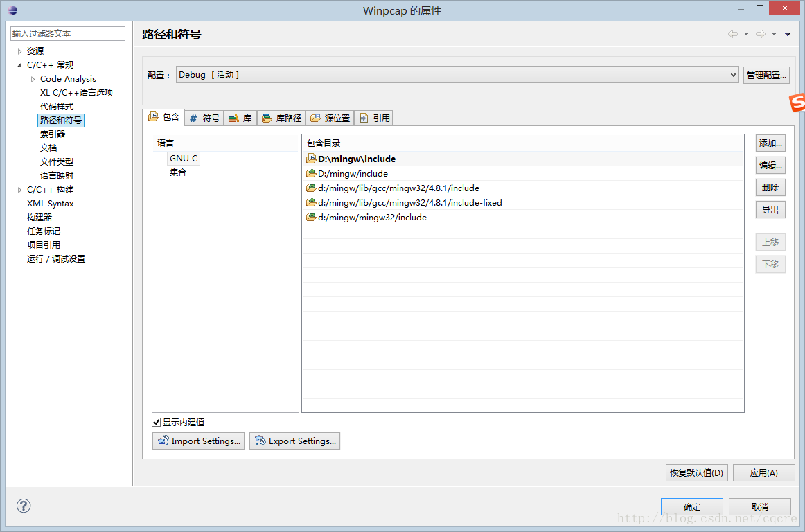Open the view menu triangle at top right

788,34
